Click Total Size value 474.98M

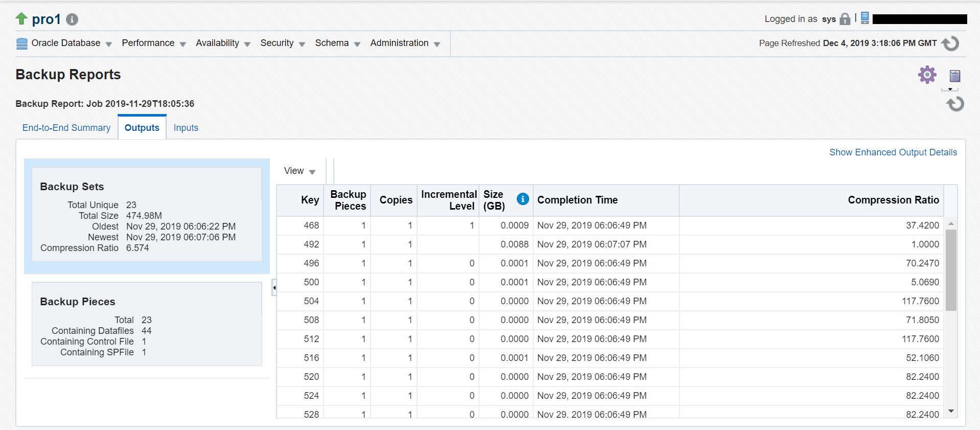144,216
